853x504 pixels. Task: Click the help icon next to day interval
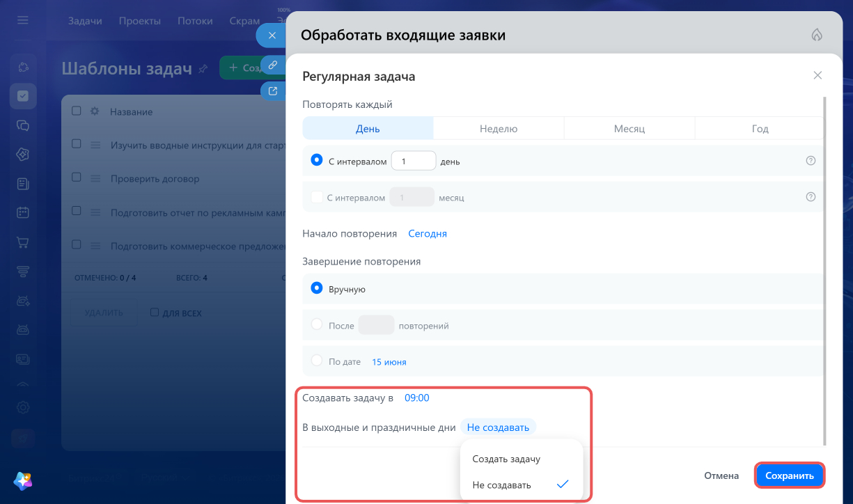(x=811, y=161)
